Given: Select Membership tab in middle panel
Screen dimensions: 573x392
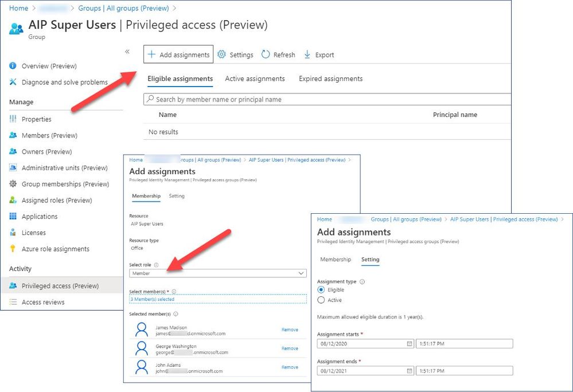Looking at the screenshot, I should pos(146,196).
